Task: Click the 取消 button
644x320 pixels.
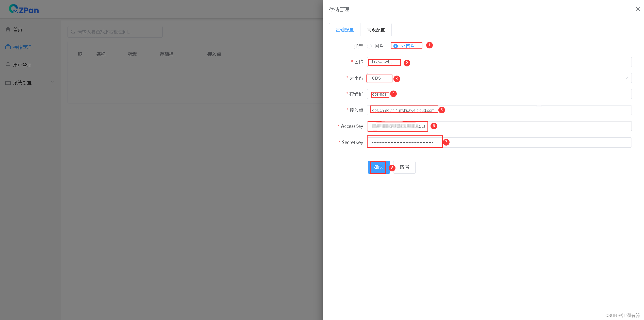Action: [x=404, y=167]
